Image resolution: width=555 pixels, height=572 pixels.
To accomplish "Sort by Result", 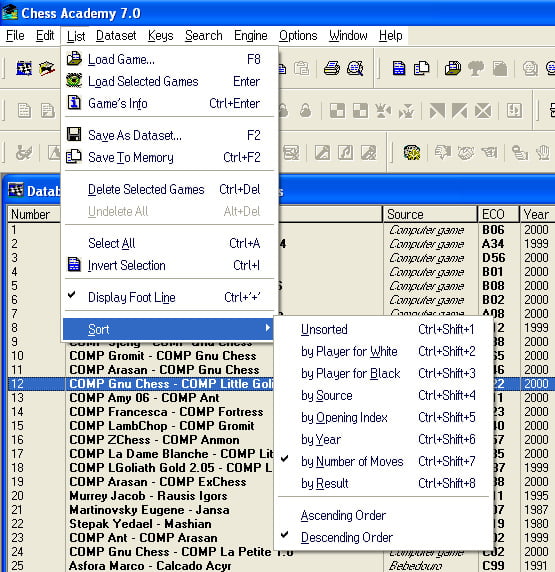I will (x=382, y=483).
